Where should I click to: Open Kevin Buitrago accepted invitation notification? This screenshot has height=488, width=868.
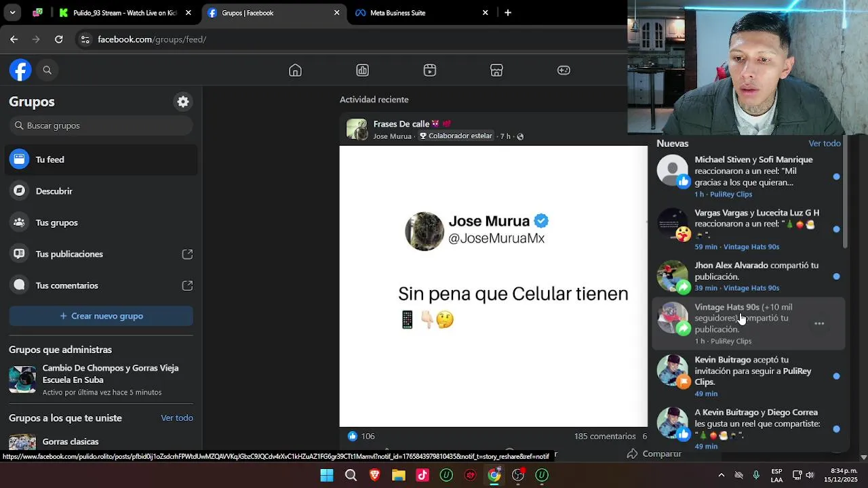(x=748, y=376)
